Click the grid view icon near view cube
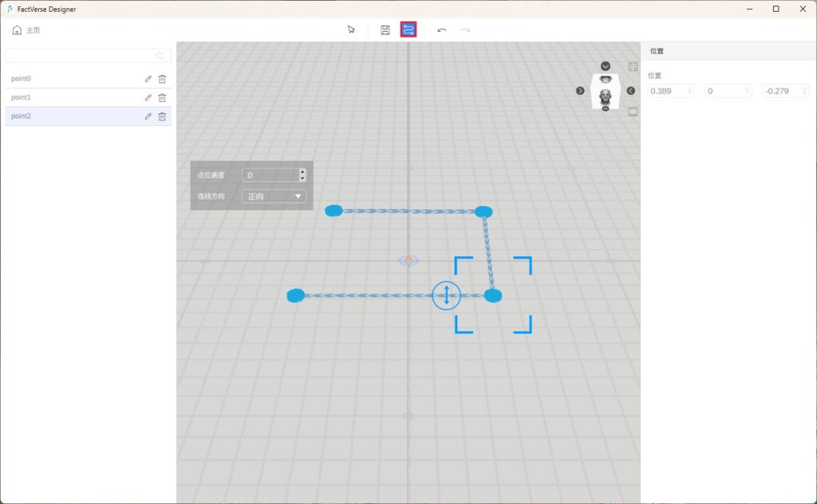 (x=633, y=112)
